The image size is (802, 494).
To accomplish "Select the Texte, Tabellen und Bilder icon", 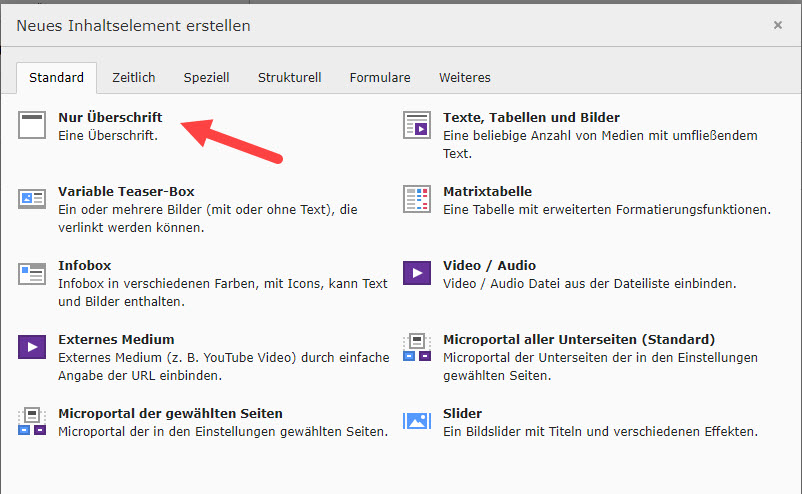I will point(416,125).
